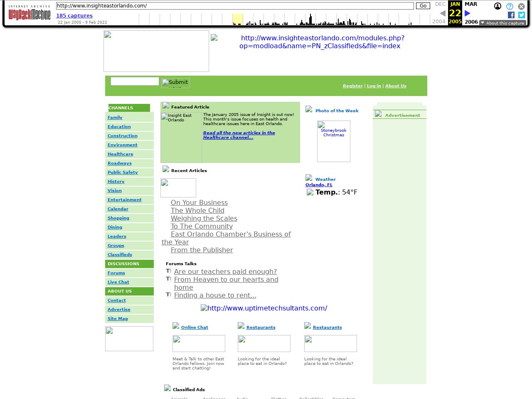Click the Wayback URL input field
This screenshot has width=532, height=399.
[235, 6]
